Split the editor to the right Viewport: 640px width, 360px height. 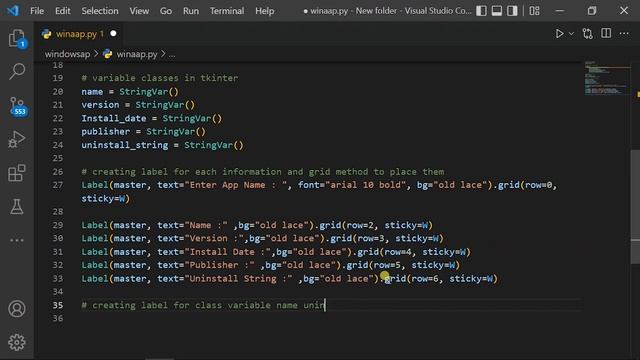point(606,33)
